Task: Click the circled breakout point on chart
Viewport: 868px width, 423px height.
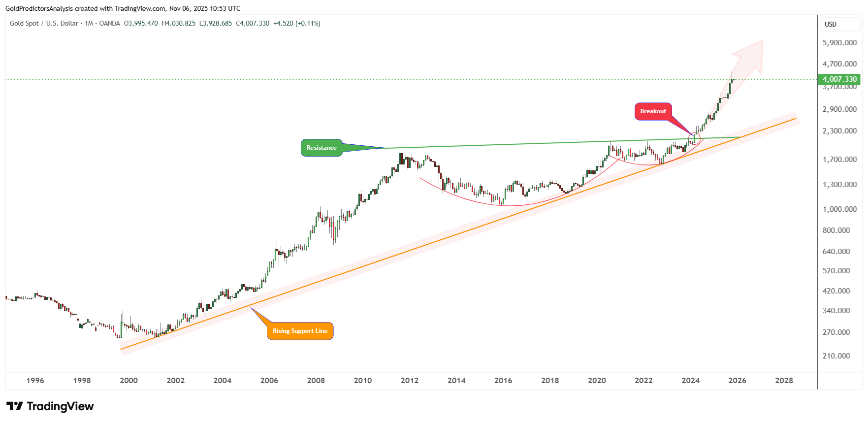Action: point(694,138)
